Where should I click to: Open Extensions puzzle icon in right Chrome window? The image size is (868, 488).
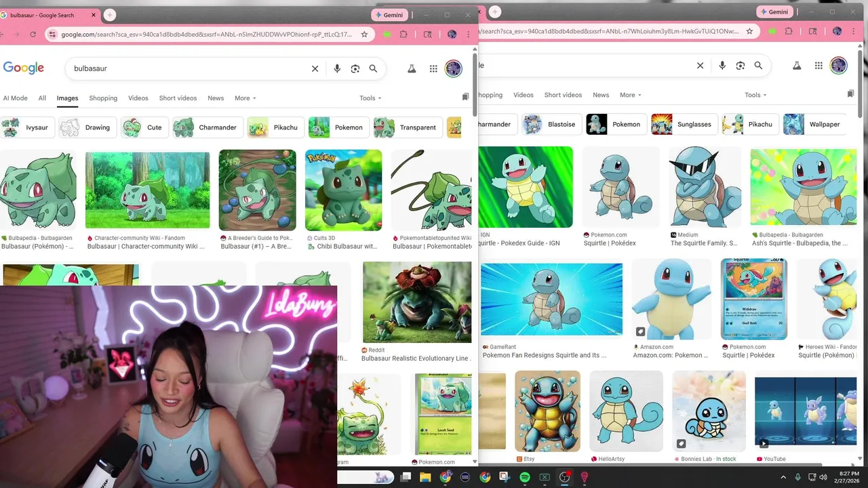(789, 31)
